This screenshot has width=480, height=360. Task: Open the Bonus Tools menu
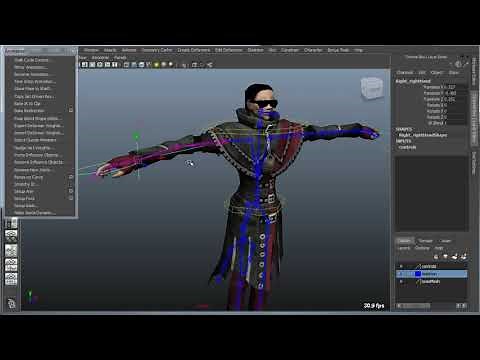click(338, 50)
